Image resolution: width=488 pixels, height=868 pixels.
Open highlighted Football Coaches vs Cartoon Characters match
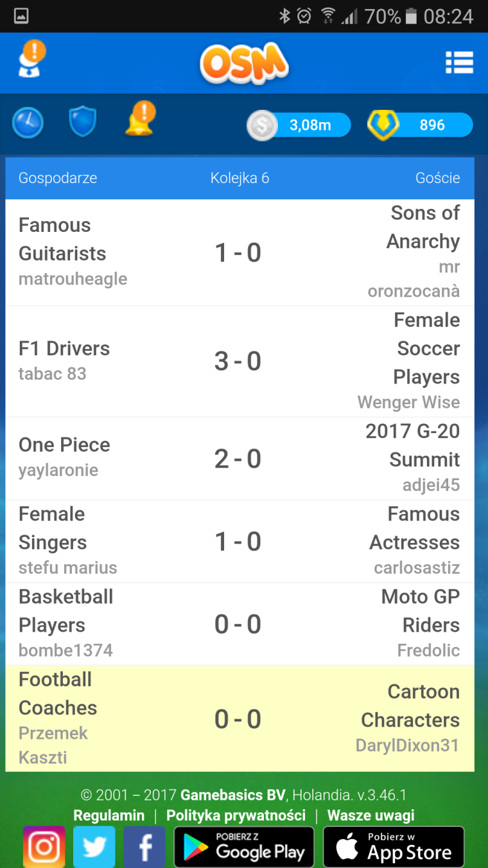239,718
